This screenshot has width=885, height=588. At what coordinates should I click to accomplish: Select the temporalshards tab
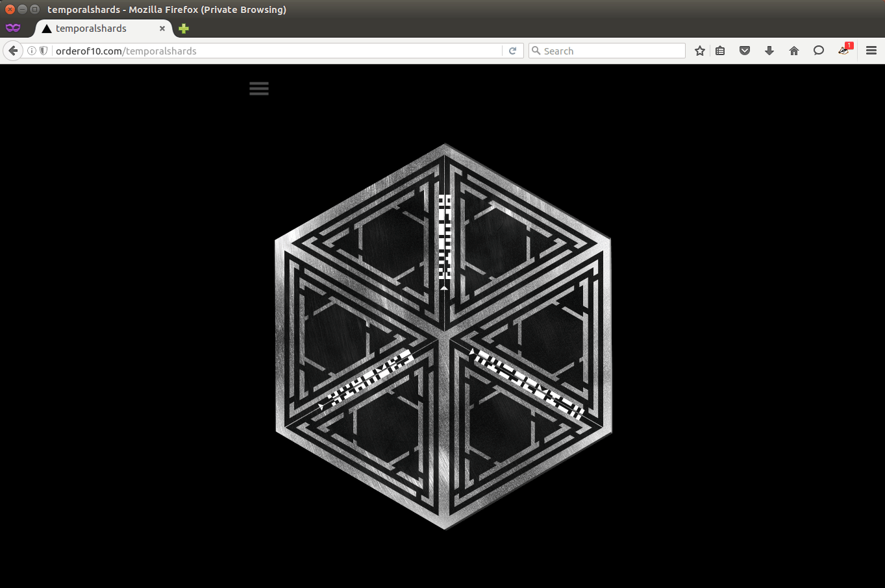104,29
